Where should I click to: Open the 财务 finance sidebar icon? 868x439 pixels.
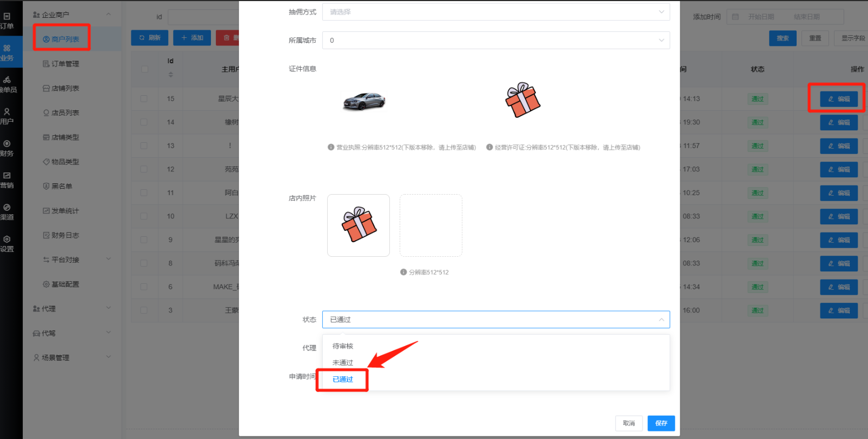[7, 148]
